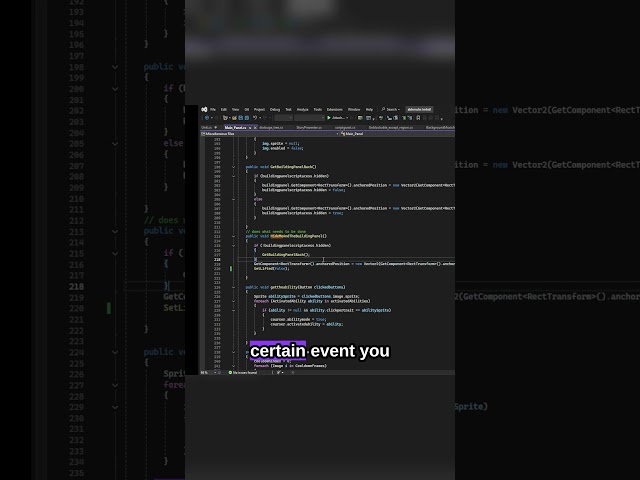Open the Git menu
This screenshot has width=640, height=480.
pos(247,109)
